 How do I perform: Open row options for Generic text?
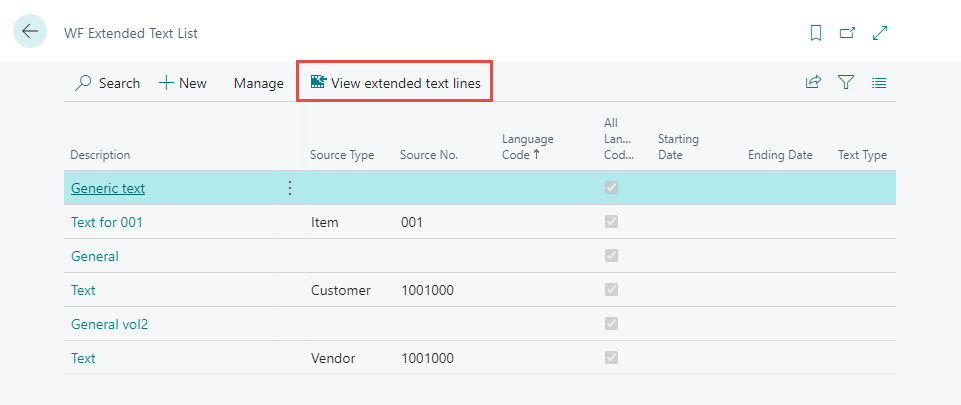pos(290,188)
